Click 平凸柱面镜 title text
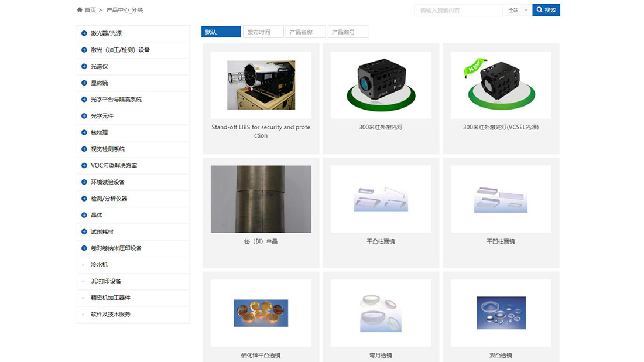This screenshot has width=644, height=362. [381, 241]
